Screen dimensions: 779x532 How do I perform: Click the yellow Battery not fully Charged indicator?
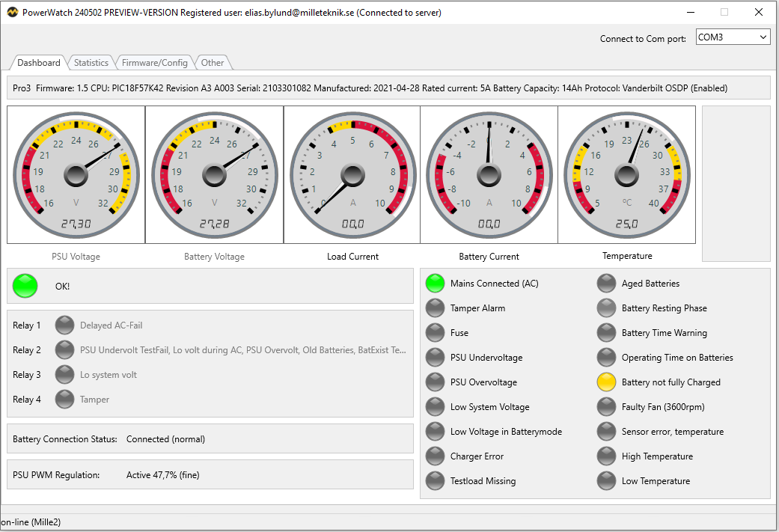606,382
